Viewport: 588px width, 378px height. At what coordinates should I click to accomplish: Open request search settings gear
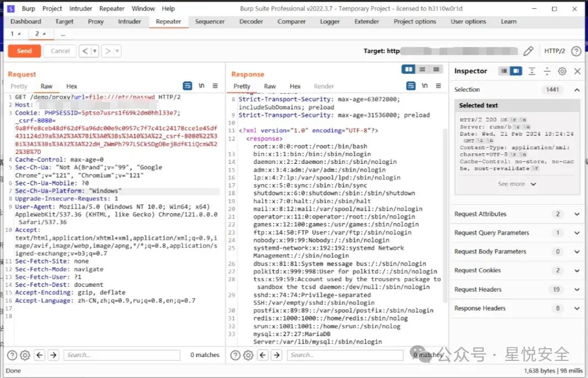[x=25, y=355]
